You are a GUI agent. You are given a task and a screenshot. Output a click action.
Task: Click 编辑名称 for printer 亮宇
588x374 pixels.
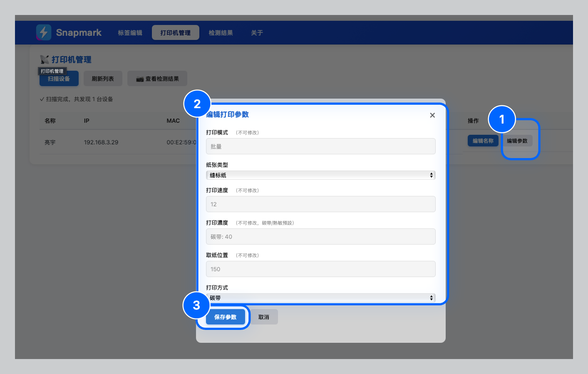pyautogui.click(x=483, y=141)
